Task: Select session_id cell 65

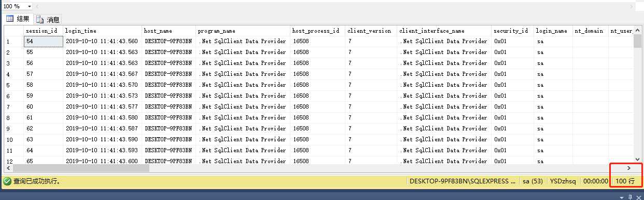Action: (43, 161)
